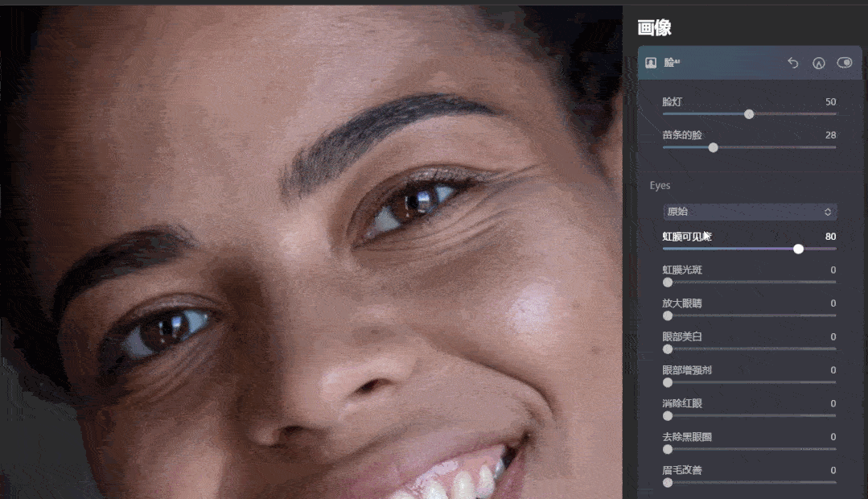The height and width of the screenshot is (499, 868).
Task: Click the 眼部美白 slider label
Action: pyautogui.click(x=682, y=336)
